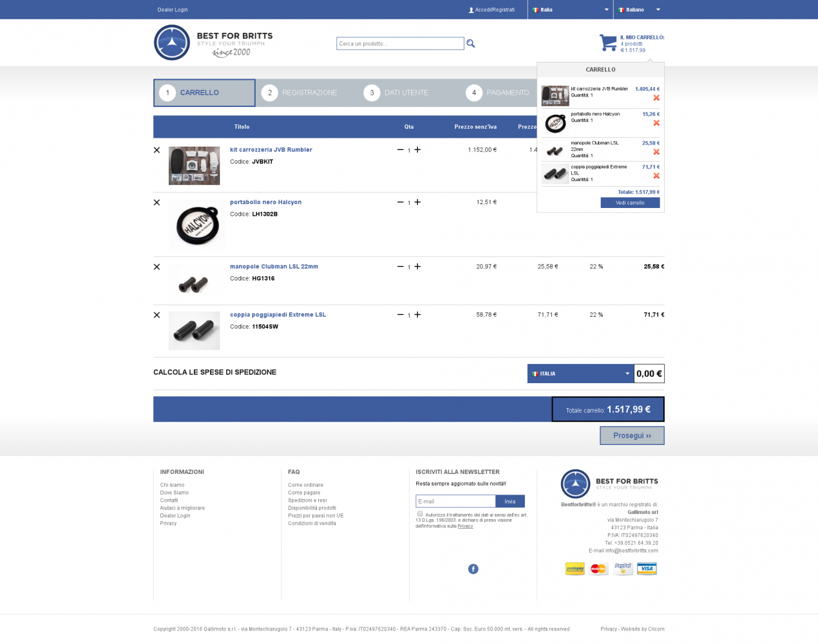This screenshot has width=818, height=644.
Task: Select the Pagamento step tab
Action: [499, 93]
